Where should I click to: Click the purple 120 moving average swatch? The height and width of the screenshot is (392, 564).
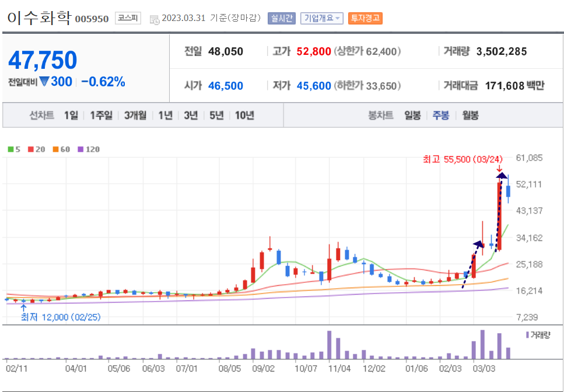tap(80, 149)
